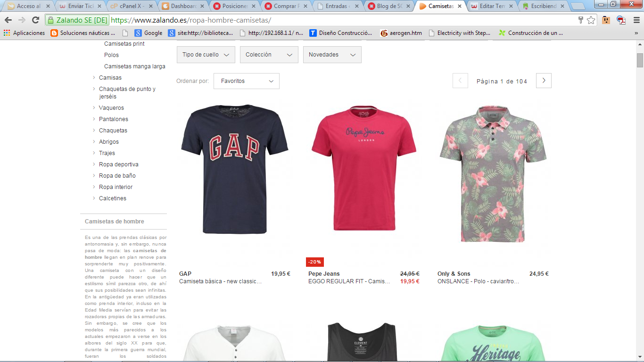Click the Página 1 de 104 text
644x362 pixels.
[x=502, y=81]
